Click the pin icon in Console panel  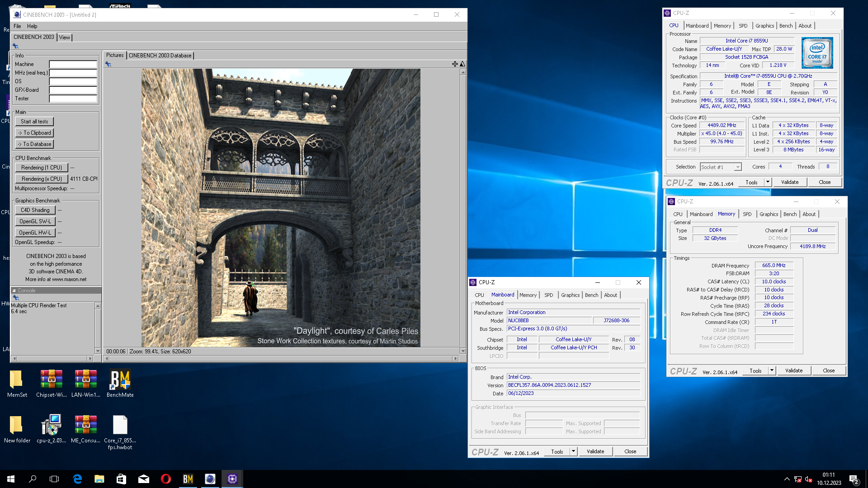[x=16, y=298]
